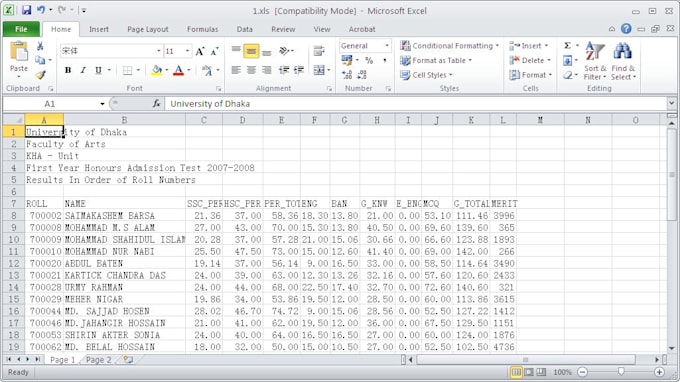This screenshot has width=680, height=382.
Task: Apply the red Font Color
Action: click(178, 70)
